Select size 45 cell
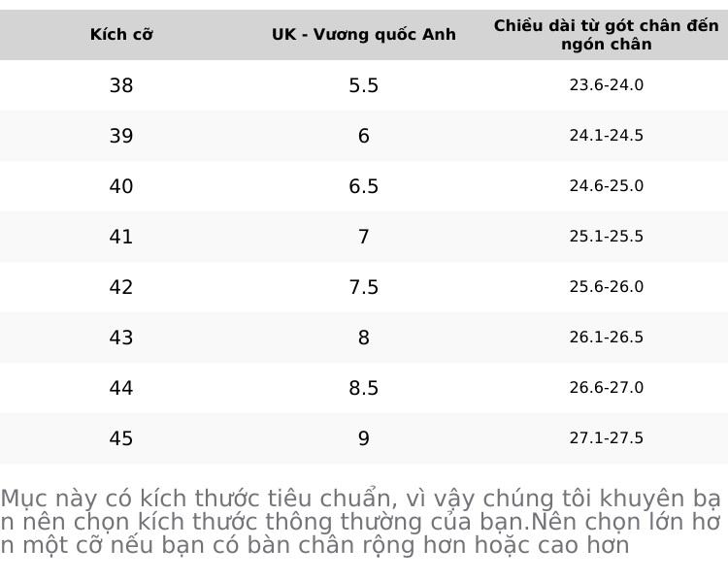The width and height of the screenshot is (728, 580). tap(121, 438)
